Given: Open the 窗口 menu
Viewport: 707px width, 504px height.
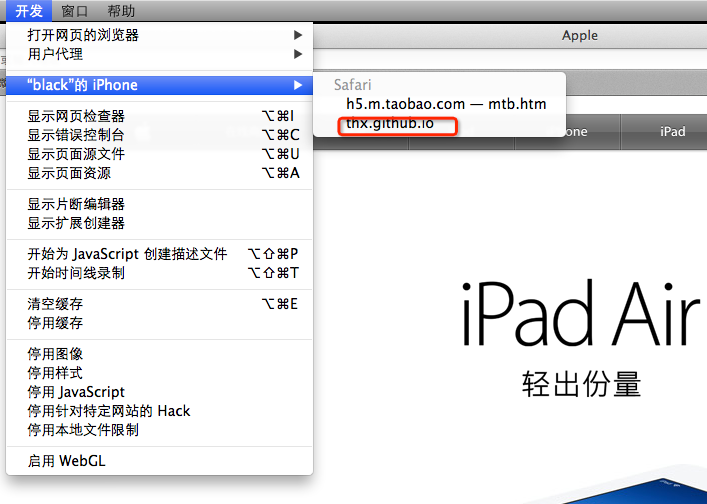Looking at the screenshot, I should click(x=74, y=10).
